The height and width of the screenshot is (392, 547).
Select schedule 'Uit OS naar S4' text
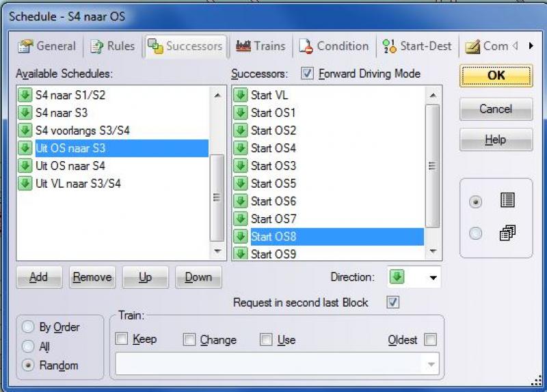[70, 166]
